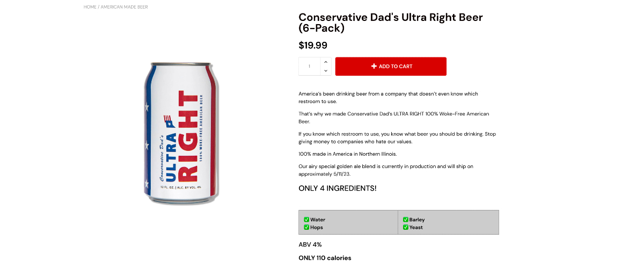
Task: Click the quantity input field
Action: (x=309, y=67)
